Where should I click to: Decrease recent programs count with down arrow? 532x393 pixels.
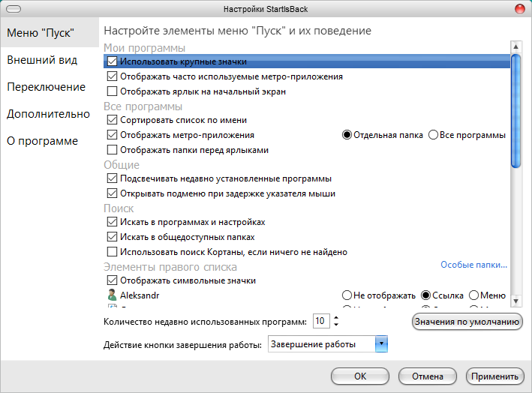pos(335,325)
